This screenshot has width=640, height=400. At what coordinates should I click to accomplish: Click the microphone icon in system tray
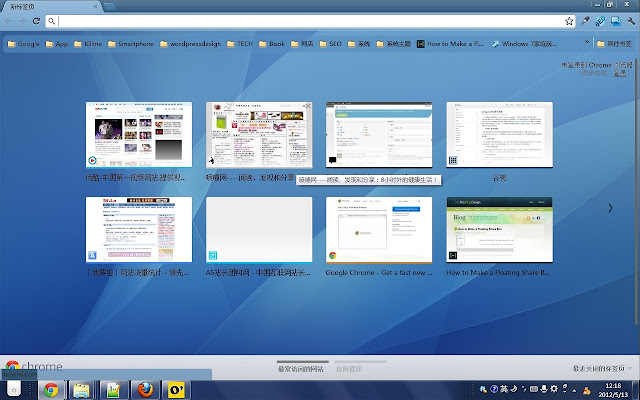click(544, 389)
